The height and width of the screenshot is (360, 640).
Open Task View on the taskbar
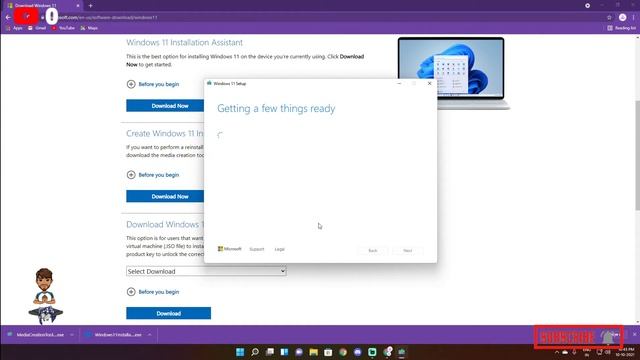click(x=269, y=352)
